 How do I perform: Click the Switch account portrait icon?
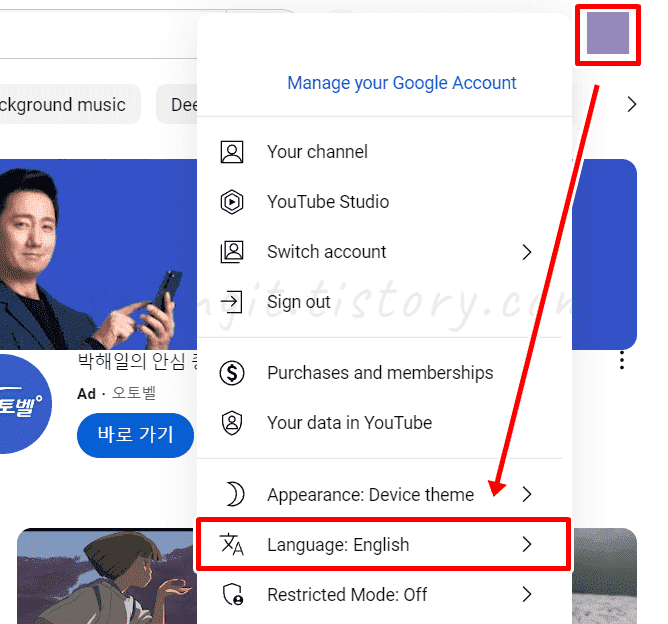232,252
